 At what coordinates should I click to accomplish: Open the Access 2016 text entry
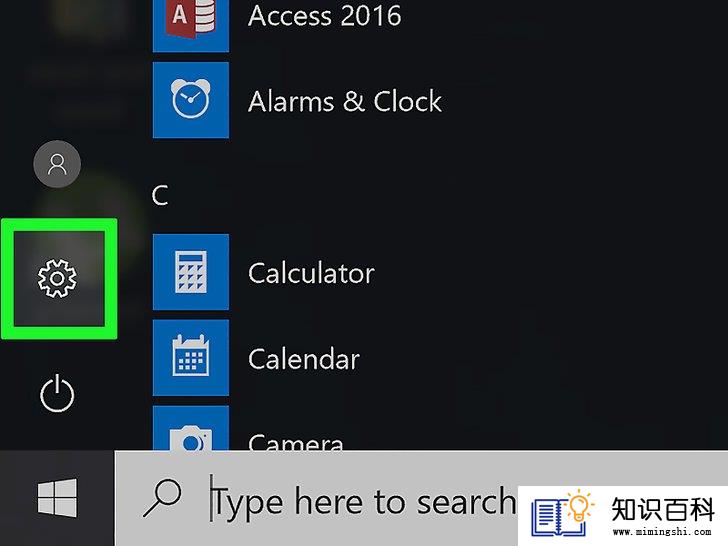point(324,16)
